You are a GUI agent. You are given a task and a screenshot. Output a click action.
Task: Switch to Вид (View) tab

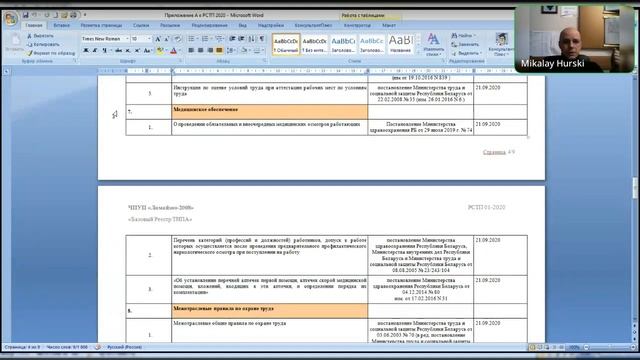coord(242,25)
